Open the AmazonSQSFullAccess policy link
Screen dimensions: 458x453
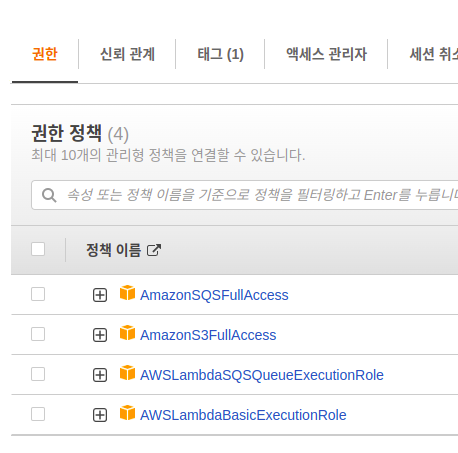pos(214,295)
